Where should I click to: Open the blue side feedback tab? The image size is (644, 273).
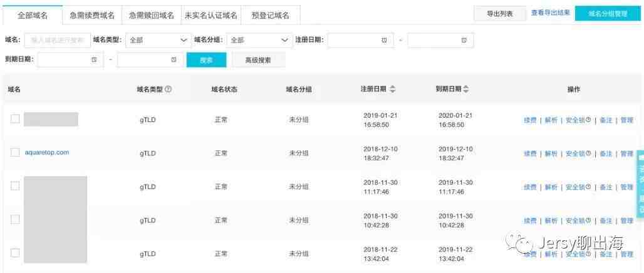tap(641, 184)
